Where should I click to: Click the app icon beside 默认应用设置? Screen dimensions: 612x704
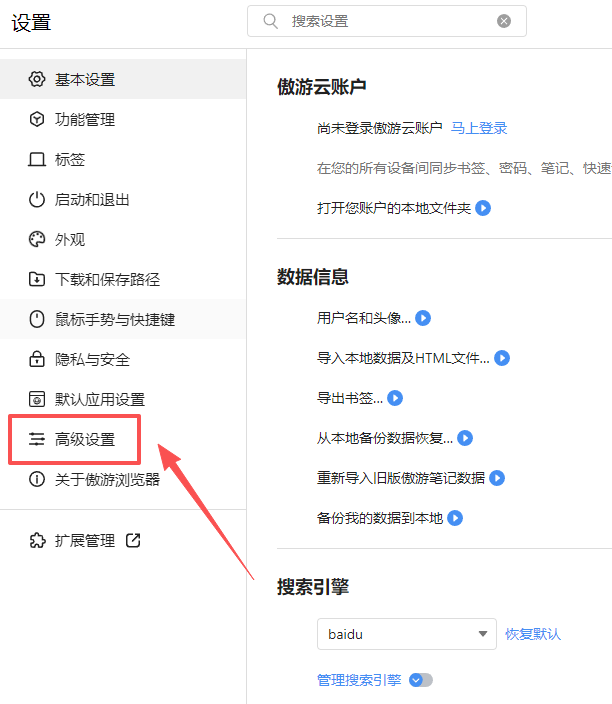pyautogui.click(x=37, y=399)
